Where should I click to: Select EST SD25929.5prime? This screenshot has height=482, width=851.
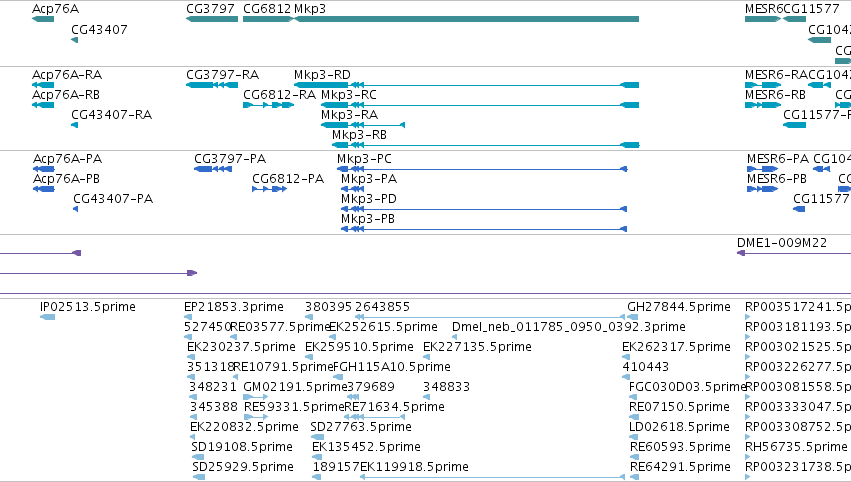pyautogui.click(x=199, y=478)
